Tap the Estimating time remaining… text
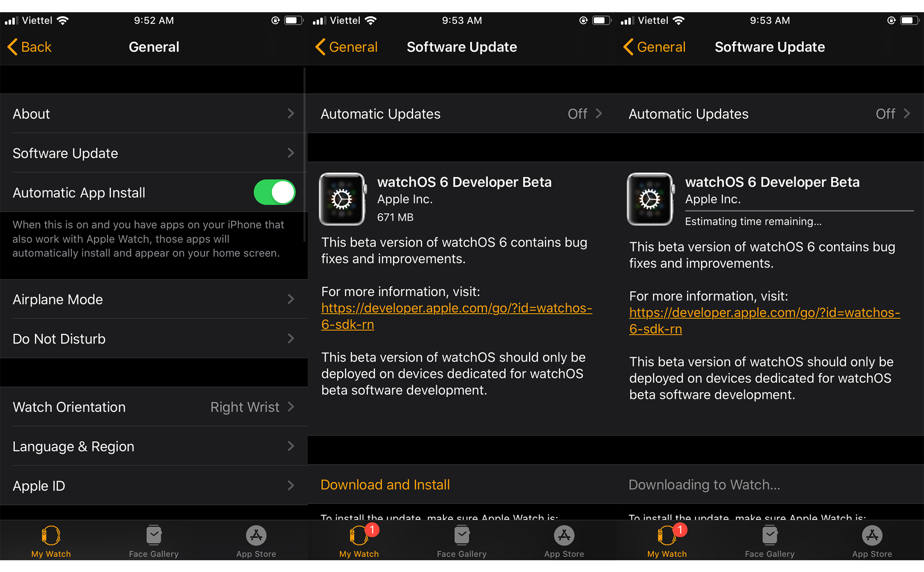 [753, 221]
